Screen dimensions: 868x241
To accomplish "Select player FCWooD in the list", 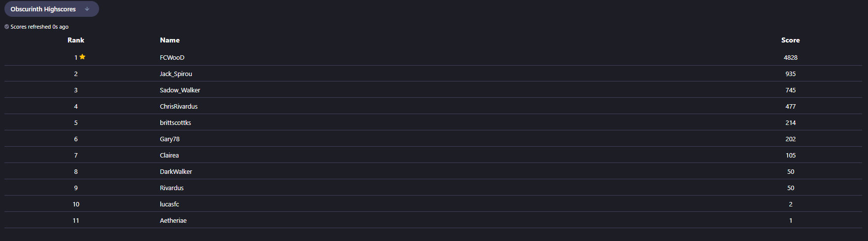I will coord(172,57).
